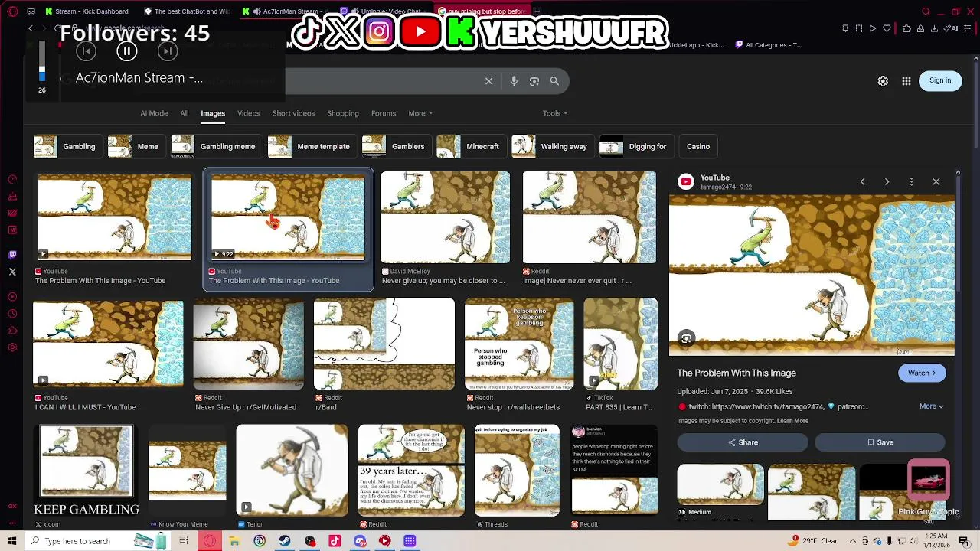Click the 39 years later Reddit image
980x551 pixels.
411,471
